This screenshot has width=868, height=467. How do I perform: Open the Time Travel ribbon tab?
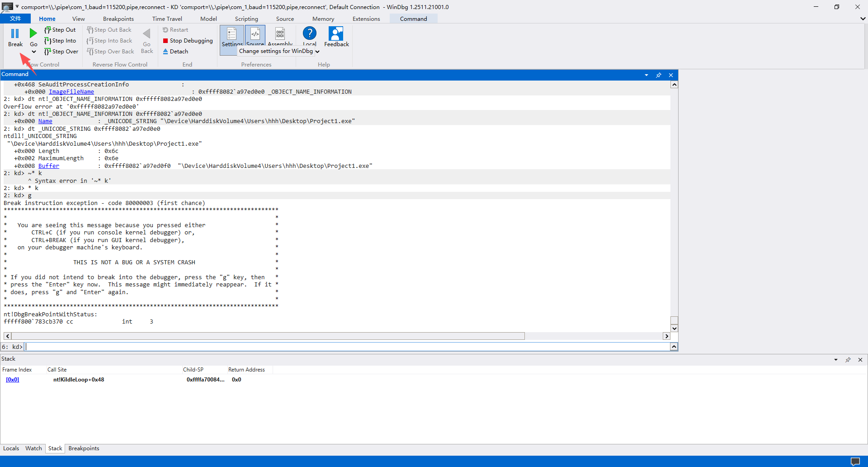(167, 19)
